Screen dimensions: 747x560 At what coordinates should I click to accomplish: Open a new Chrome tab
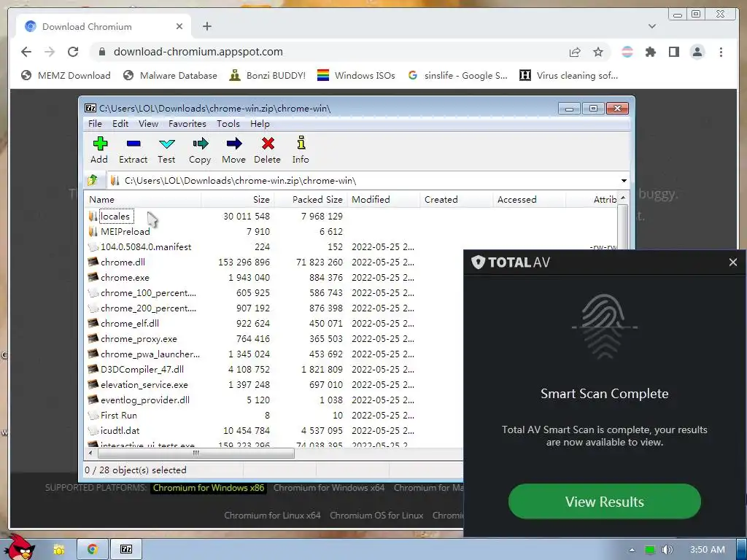[x=206, y=26]
